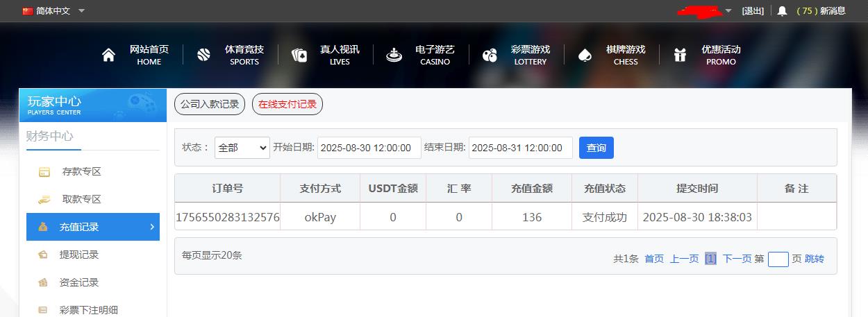
Task: Click the China flag language icon
Action: pyautogui.click(x=28, y=11)
